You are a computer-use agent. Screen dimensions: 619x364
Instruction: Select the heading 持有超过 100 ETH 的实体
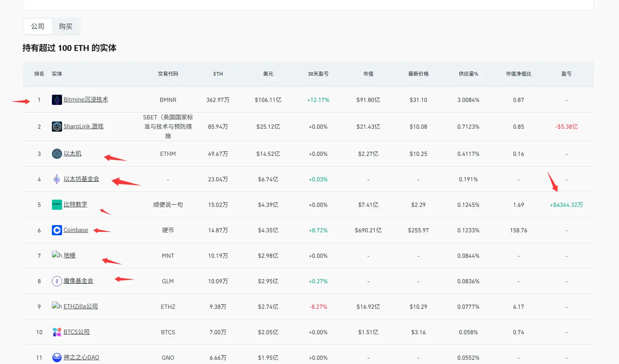pos(69,48)
